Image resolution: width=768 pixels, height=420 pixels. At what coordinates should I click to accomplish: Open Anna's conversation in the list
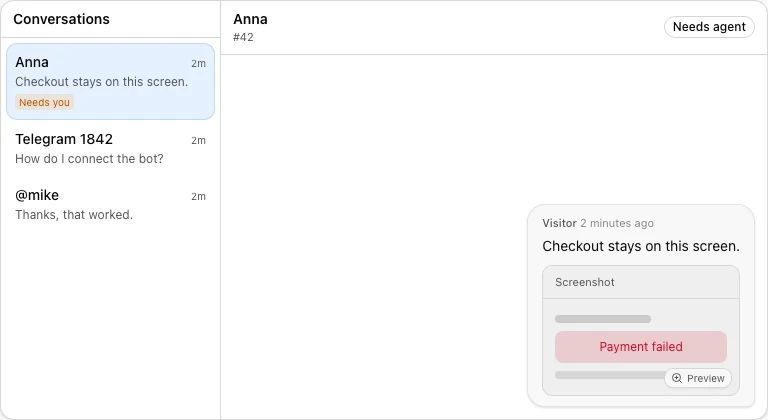(110, 81)
